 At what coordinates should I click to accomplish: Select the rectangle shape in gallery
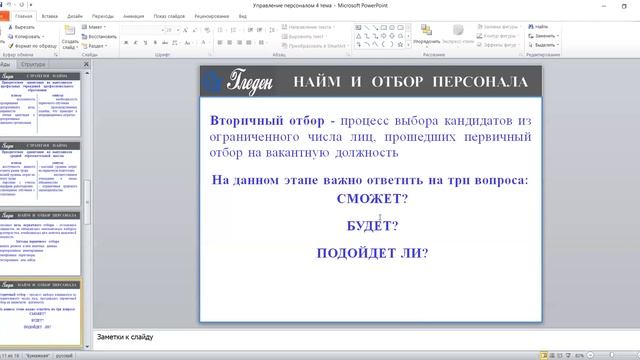click(x=384, y=27)
